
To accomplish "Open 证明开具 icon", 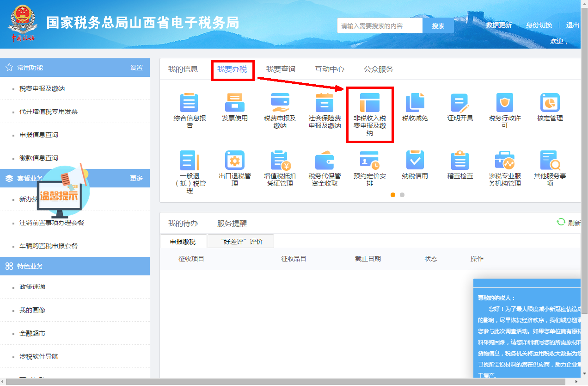I will pos(460,103).
